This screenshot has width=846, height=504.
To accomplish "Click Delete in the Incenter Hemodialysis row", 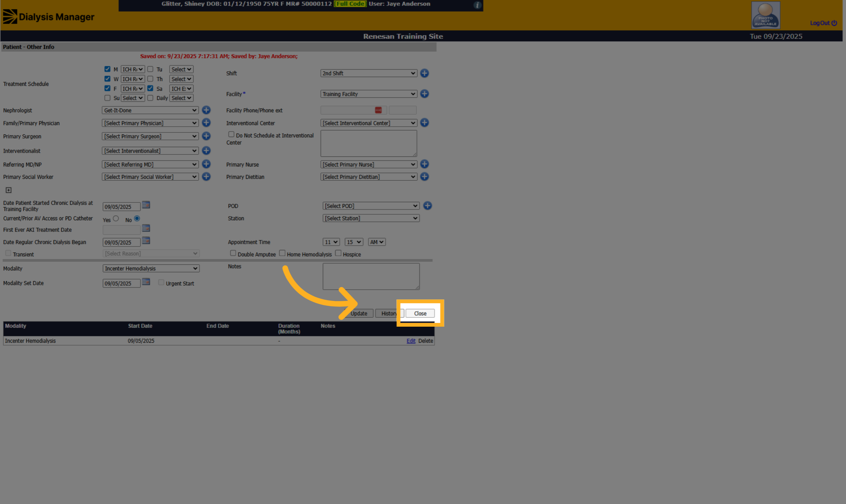I will click(425, 341).
